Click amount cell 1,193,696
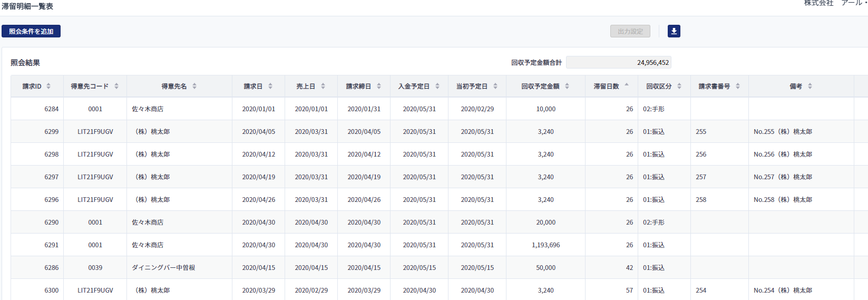This screenshot has height=300, width=868. pos(546,245)
